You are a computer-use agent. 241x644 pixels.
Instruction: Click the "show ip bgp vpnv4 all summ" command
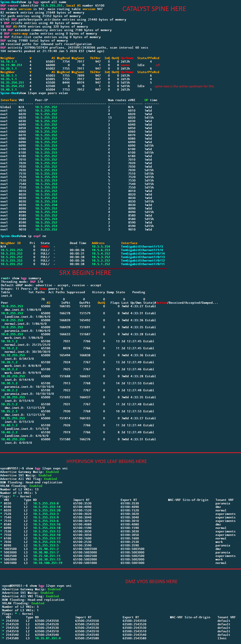42,2
